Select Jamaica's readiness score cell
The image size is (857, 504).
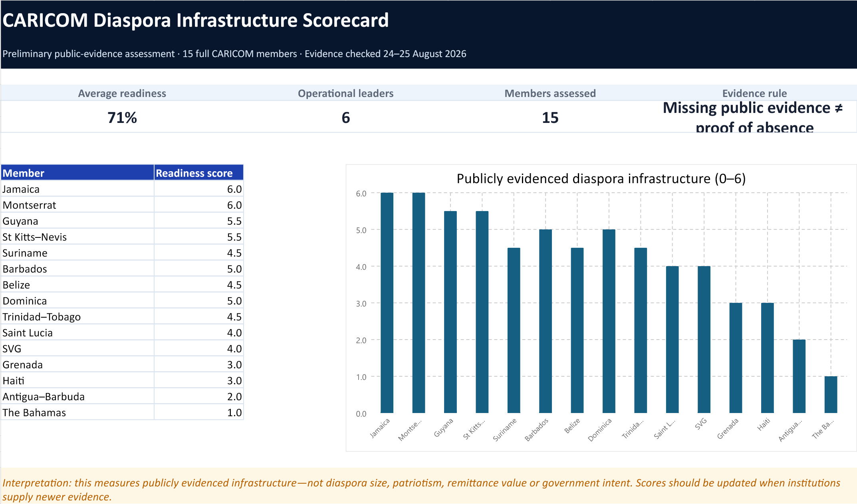[x=199, y=189]
